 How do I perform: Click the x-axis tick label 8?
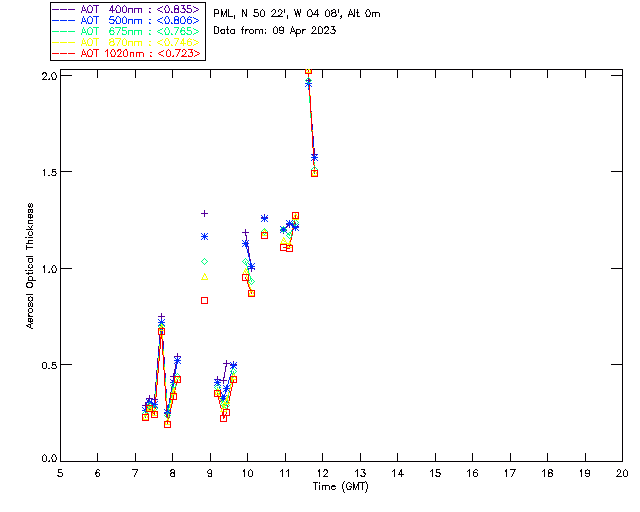click(173, 473)
